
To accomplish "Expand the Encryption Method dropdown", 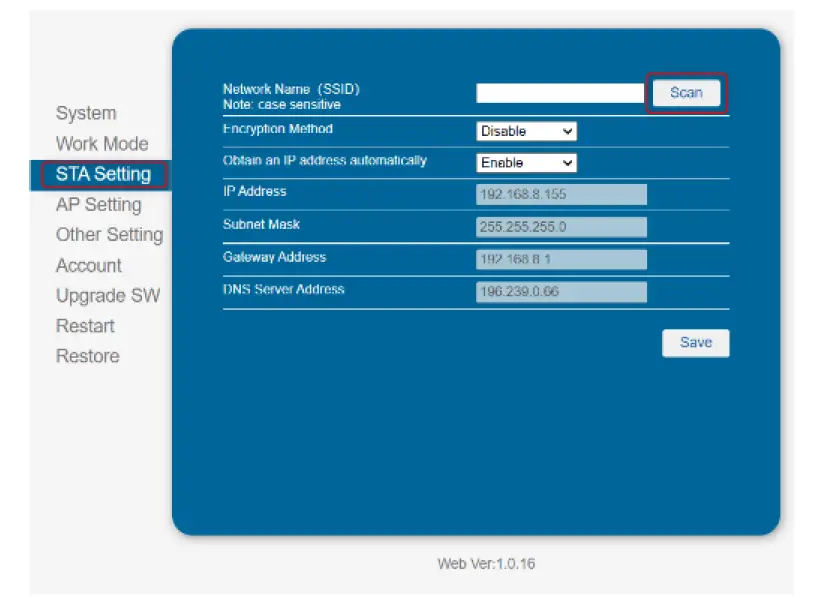I will click(x=526, y=131).
